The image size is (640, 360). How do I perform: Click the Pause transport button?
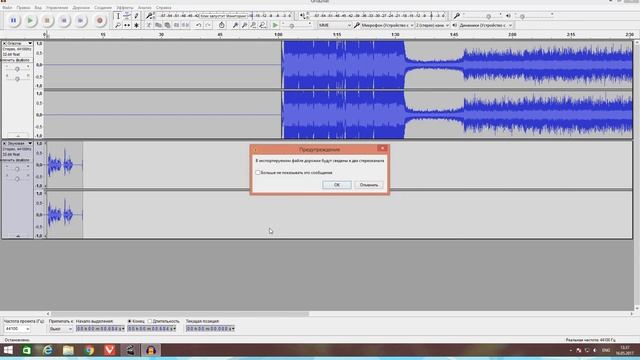coord(13,20)
